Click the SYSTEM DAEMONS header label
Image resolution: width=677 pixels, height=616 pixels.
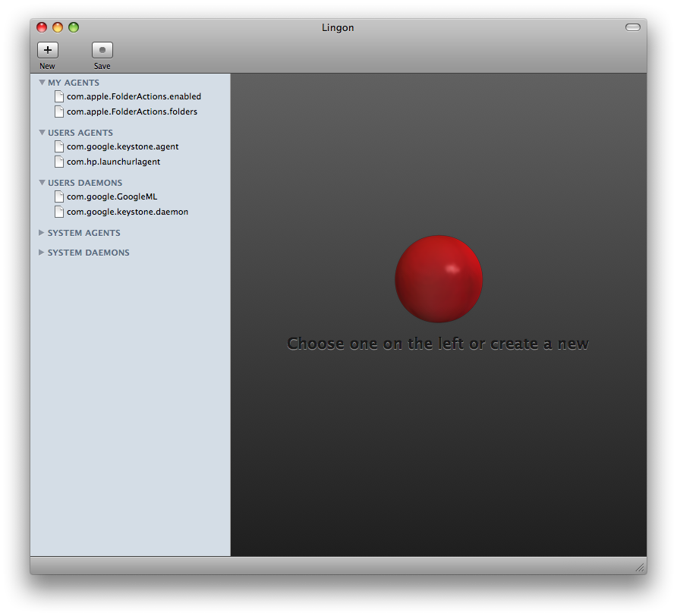pos(89,253)
